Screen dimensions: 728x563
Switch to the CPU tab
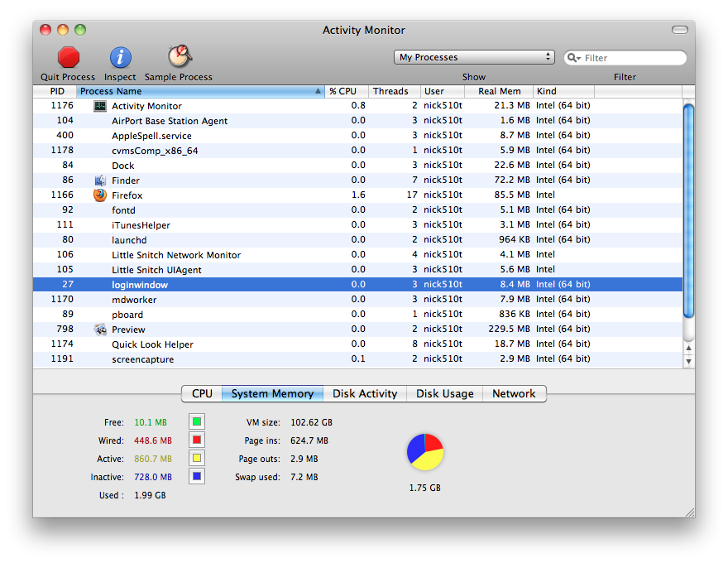(202, 393)
